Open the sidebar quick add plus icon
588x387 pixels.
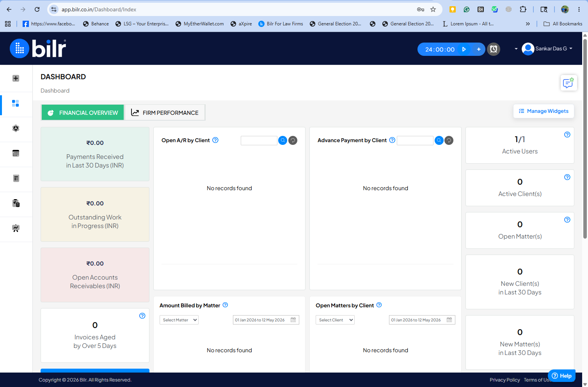pos(16,78)
